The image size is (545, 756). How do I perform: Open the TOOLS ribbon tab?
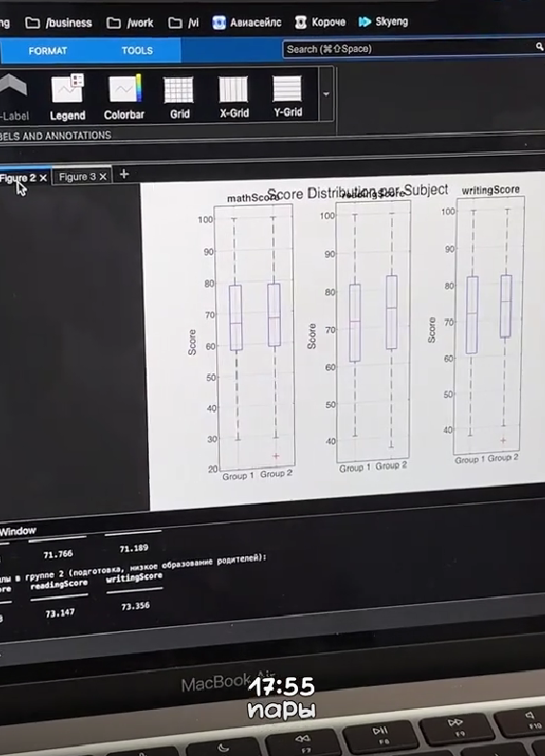point(136,50)
